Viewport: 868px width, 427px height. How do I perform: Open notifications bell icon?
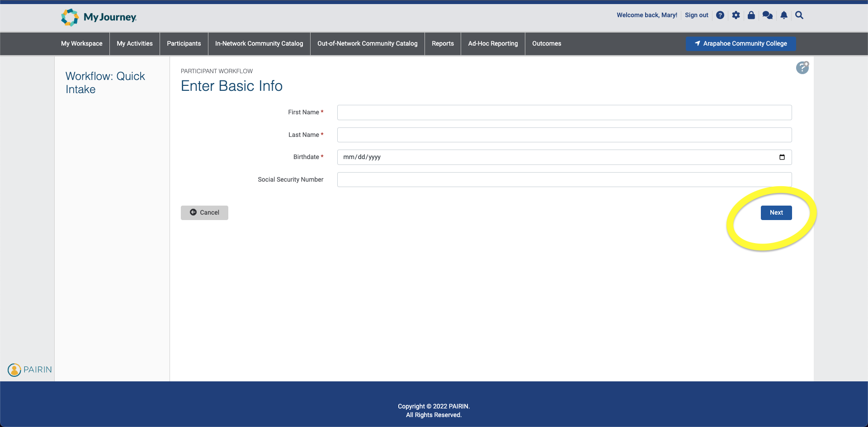point(784,15)
